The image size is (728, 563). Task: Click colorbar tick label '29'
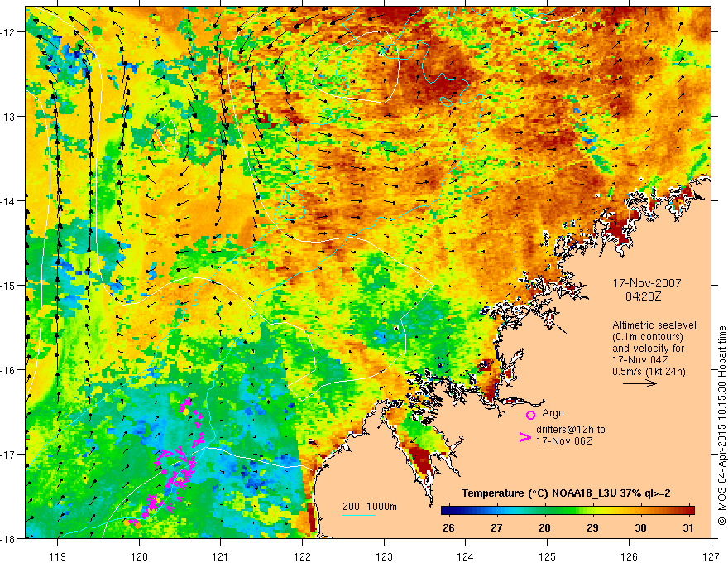pos(592,527)
